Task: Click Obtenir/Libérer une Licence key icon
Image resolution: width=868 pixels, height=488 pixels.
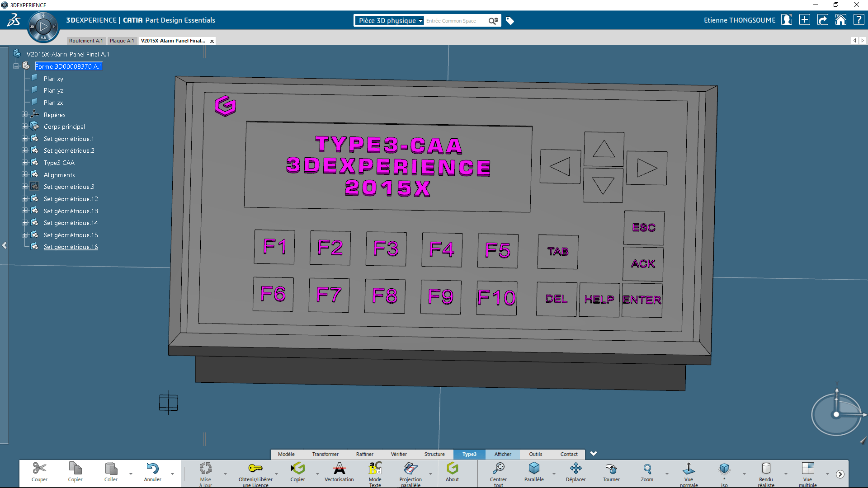Action: pyautogui.click(x=255, y=468)
